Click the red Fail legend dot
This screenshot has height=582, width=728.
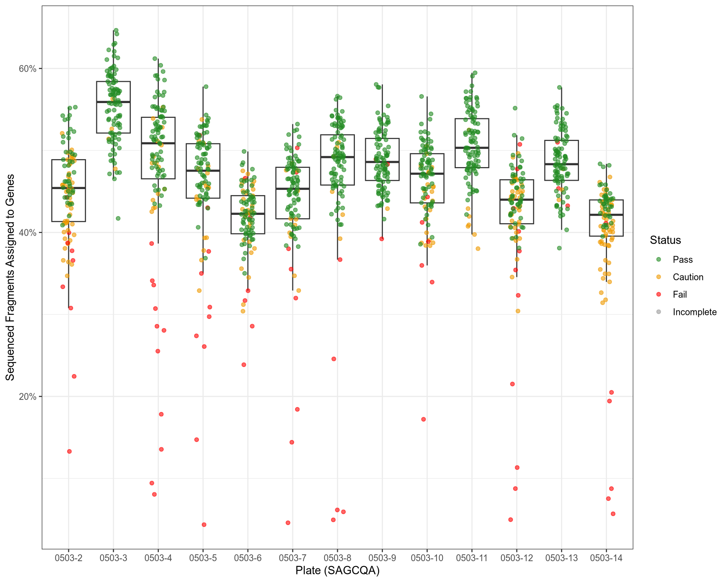(659, 294)
